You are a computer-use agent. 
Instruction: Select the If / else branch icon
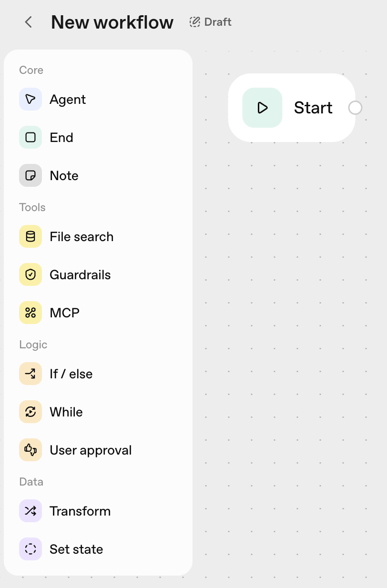[31, 374]
